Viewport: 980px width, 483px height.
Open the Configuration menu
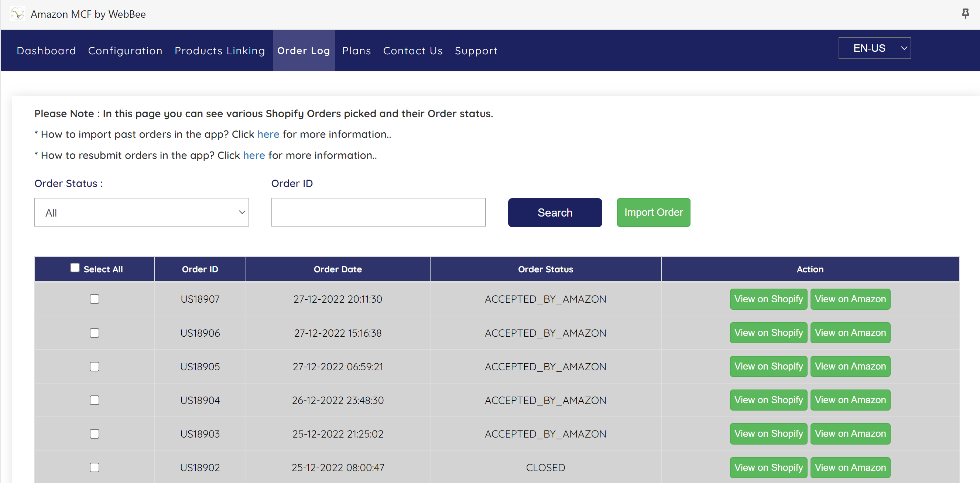click(x=125, y=51)
